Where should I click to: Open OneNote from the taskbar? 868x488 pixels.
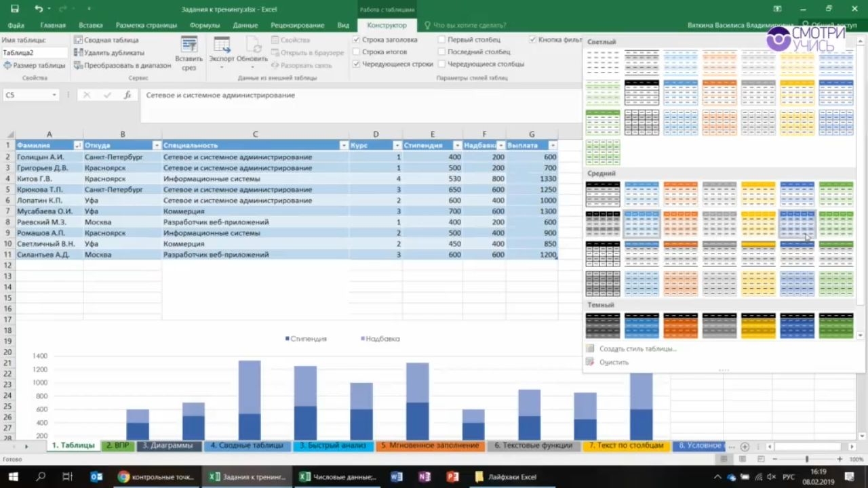click(425, 476)
